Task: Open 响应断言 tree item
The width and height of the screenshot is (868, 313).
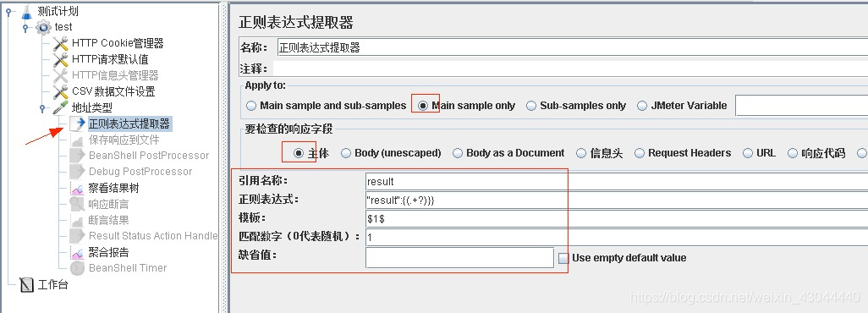Action: 108,205
